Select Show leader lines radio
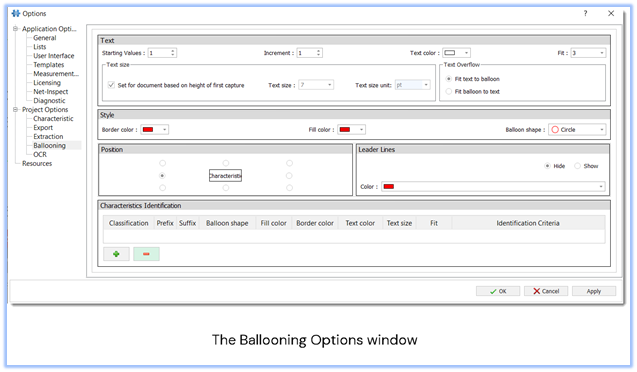This screenshot has height=372, width=637. click(577, 166)
